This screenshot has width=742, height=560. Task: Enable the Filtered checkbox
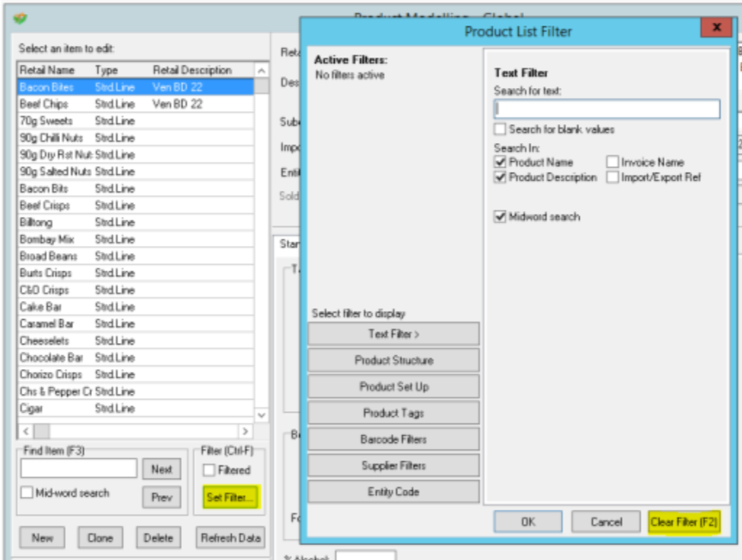210,470
